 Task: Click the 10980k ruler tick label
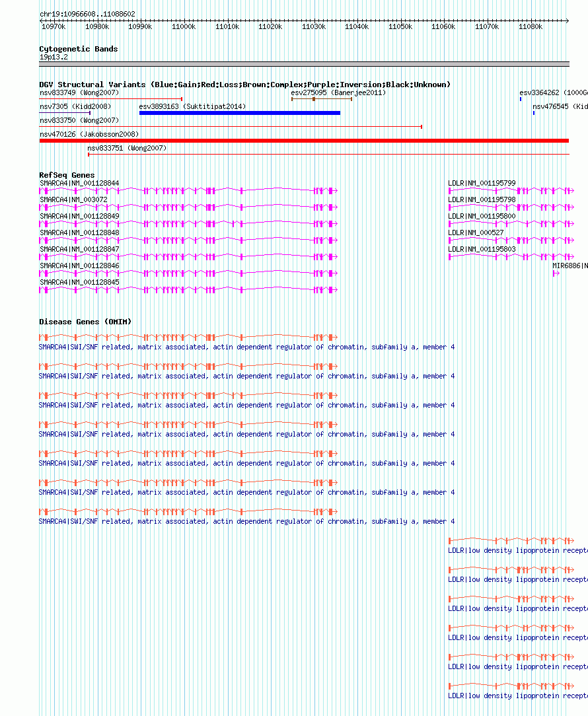pos(97,27)
